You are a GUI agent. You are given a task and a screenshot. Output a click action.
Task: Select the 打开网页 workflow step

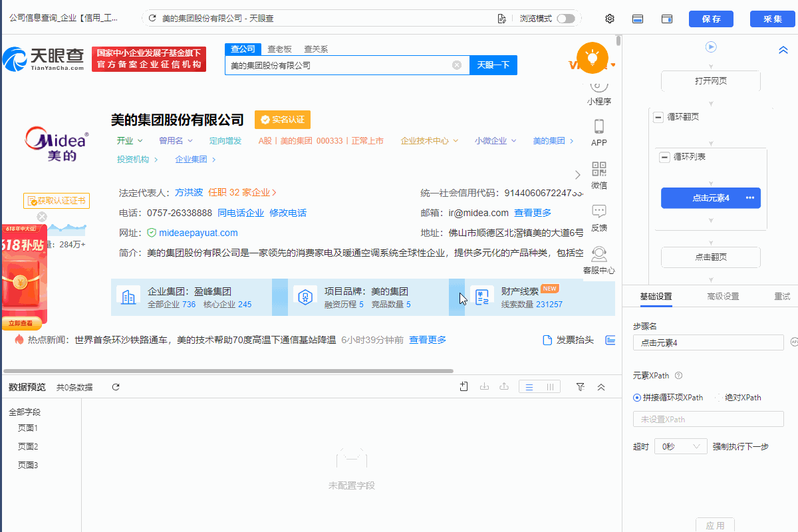pyautogui.click(x=711, y=81)
